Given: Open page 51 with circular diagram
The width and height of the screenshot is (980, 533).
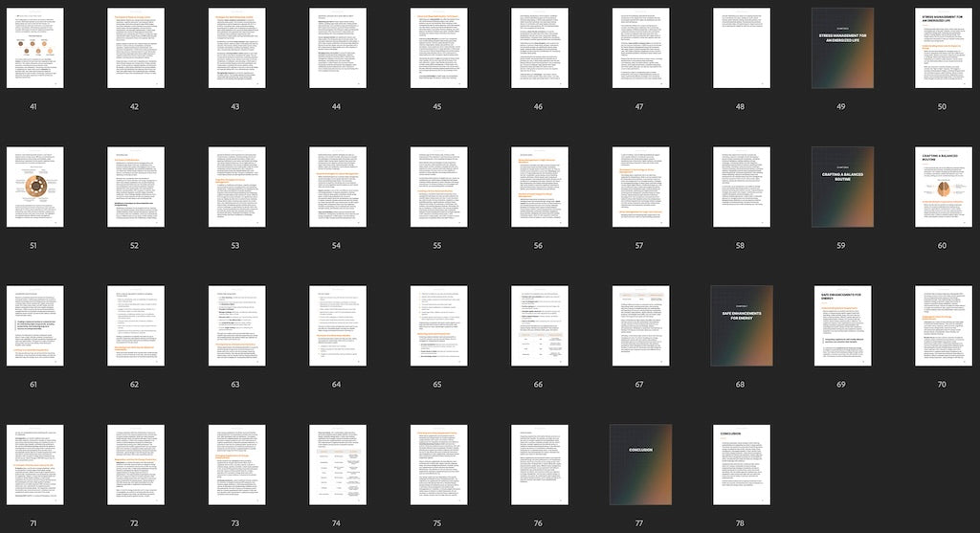Looking at the screenshot, I should point(34,187).
